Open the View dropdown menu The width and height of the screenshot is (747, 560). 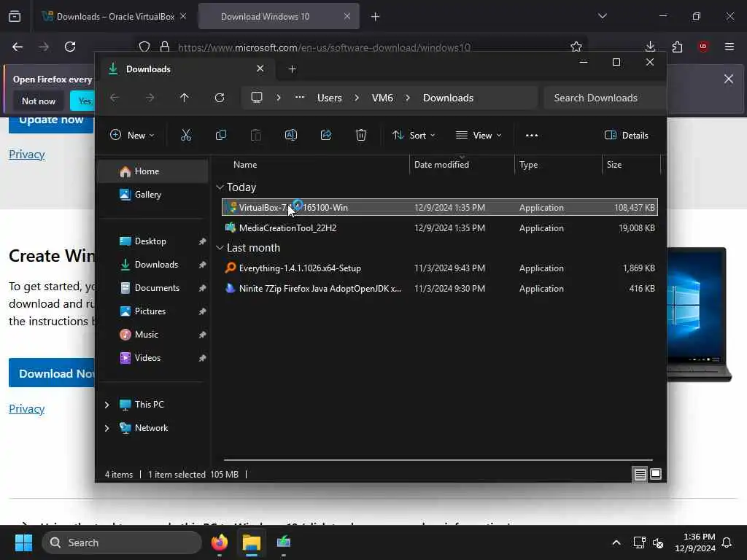pyautogui.click(x=479, y=135)
